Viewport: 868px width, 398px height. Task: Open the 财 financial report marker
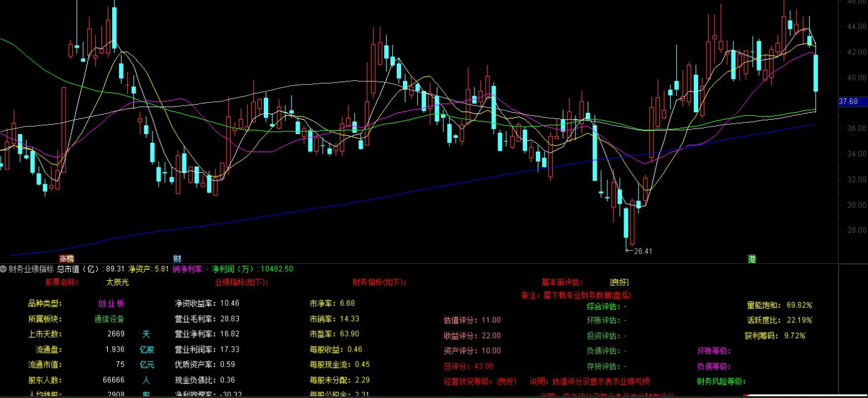[177, 258]
